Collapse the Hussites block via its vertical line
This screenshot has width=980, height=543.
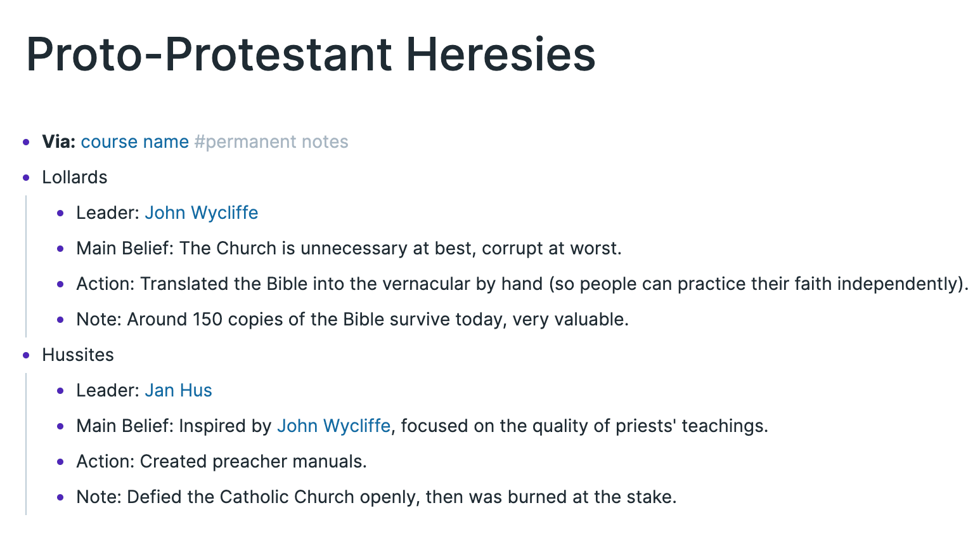tap(26, 444)
